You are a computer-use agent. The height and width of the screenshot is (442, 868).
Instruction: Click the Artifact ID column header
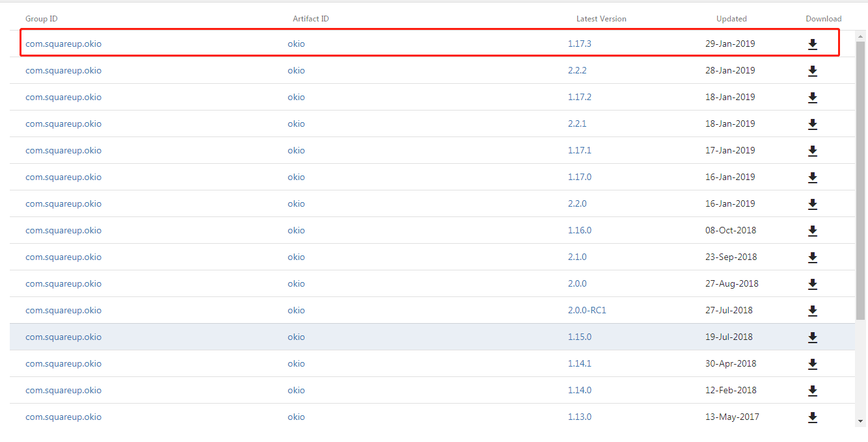[310, 19]
